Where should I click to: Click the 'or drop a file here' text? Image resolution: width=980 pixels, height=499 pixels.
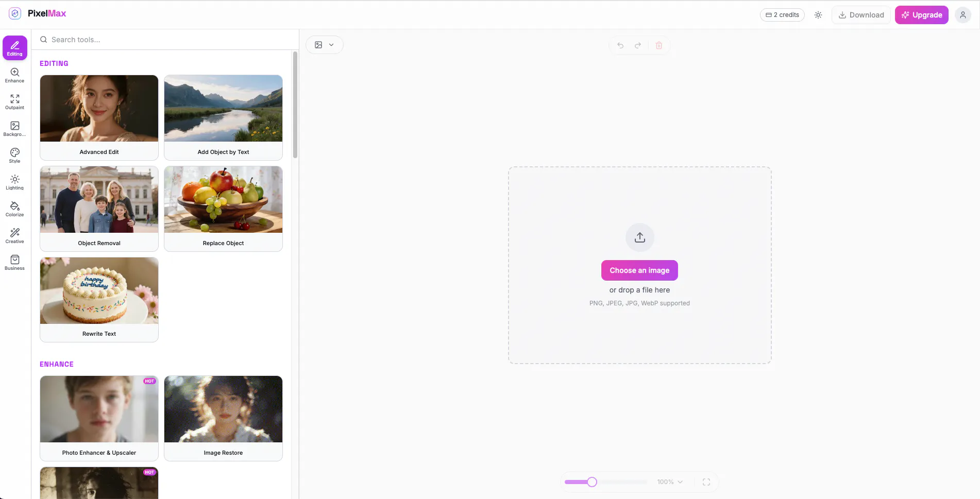click(639, 290)
